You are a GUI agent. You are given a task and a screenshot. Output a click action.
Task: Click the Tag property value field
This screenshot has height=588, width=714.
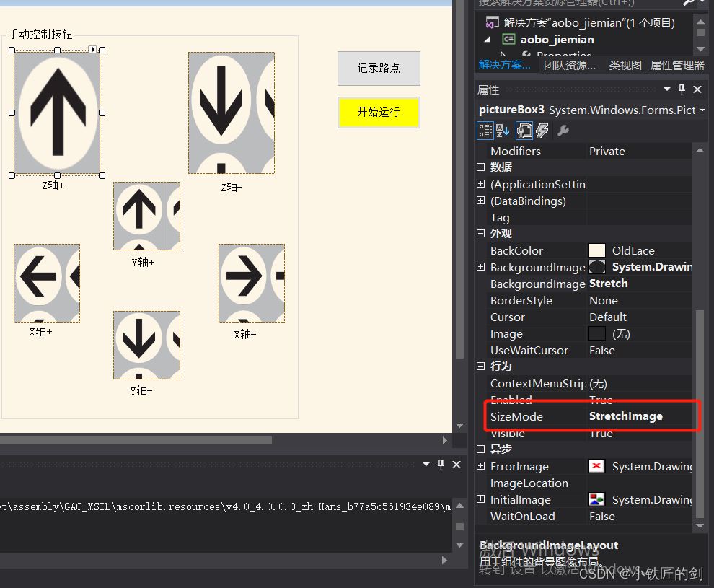(x=640, y=217)
